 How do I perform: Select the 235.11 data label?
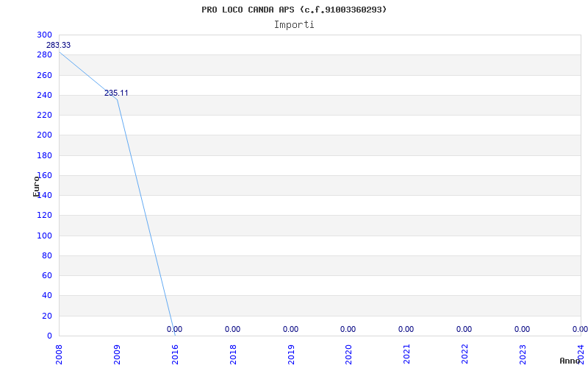[116, 93]
